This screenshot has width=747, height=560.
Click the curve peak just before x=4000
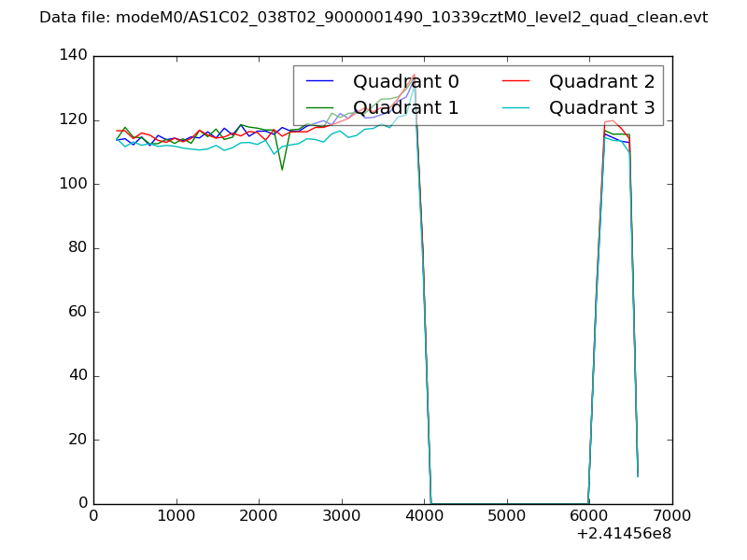[414, 76]
